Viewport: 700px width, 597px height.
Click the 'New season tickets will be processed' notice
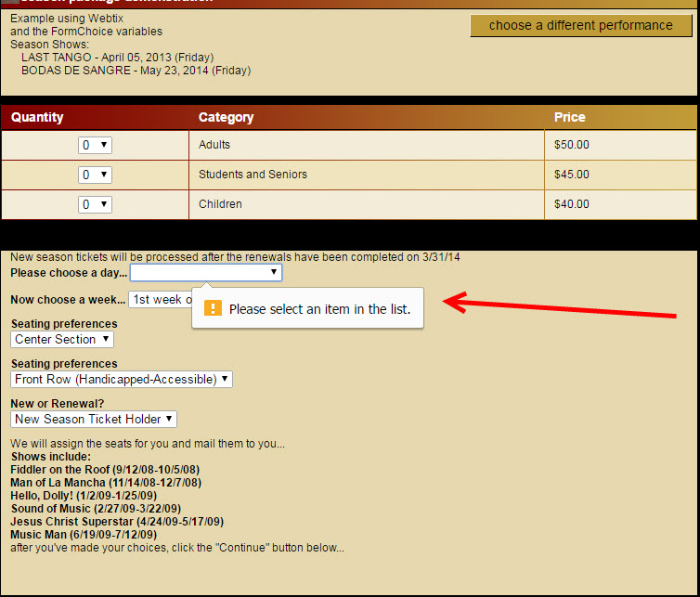coord(235,257)
